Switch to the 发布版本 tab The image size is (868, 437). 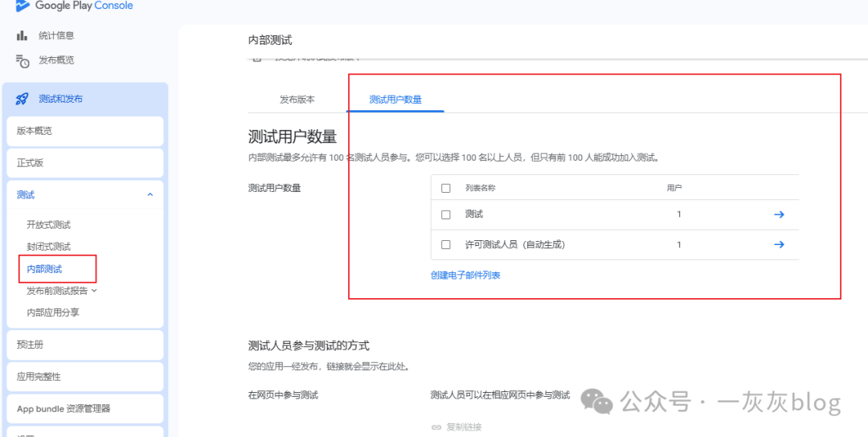(x=297, y=100)
